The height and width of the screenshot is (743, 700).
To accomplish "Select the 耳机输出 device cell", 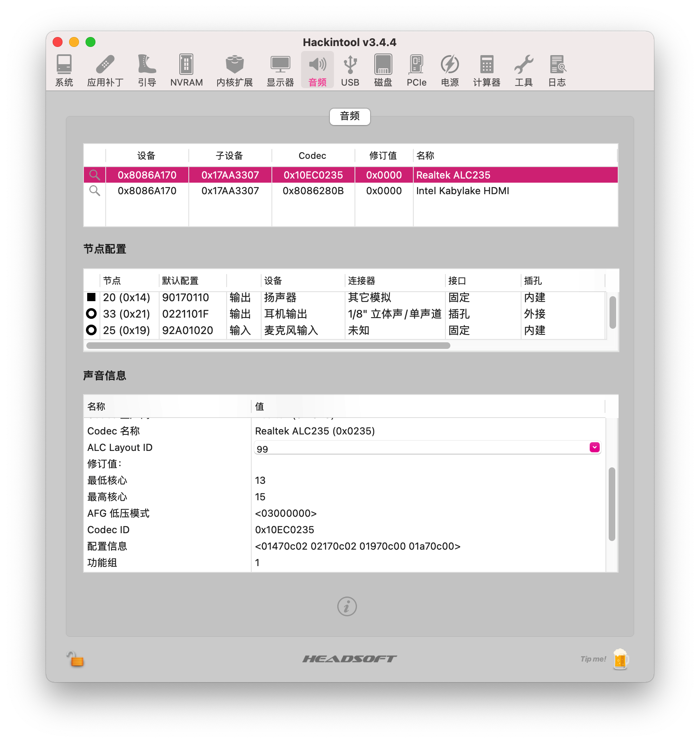I will click(303, 313).
